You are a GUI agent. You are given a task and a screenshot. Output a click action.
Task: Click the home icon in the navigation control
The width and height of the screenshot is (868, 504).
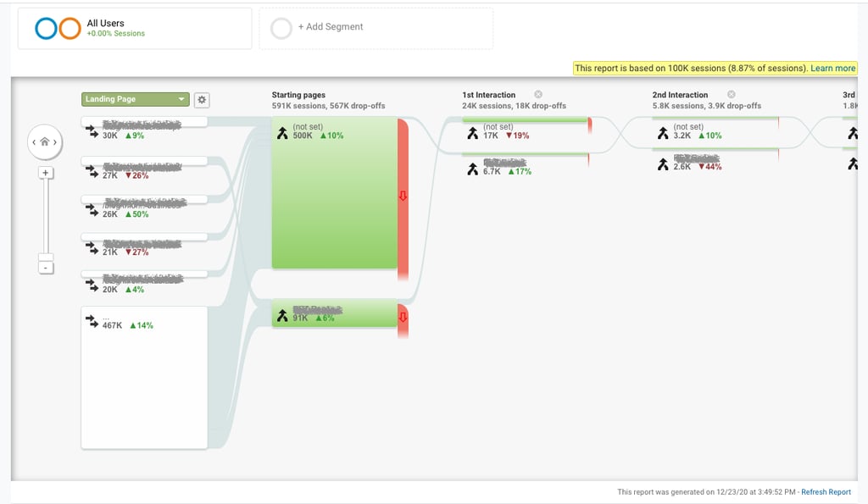pyautogui.click(x=45, y=141)
